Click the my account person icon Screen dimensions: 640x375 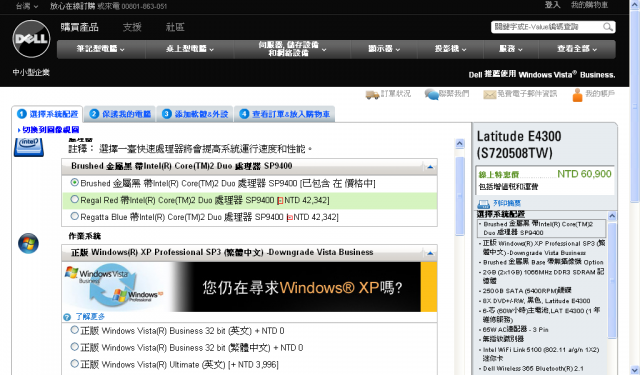[x=577, y=95]
